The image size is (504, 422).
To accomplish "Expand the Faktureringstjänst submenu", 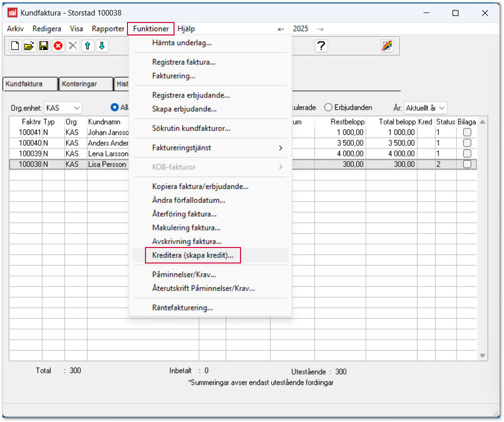I will coord(210,148).
